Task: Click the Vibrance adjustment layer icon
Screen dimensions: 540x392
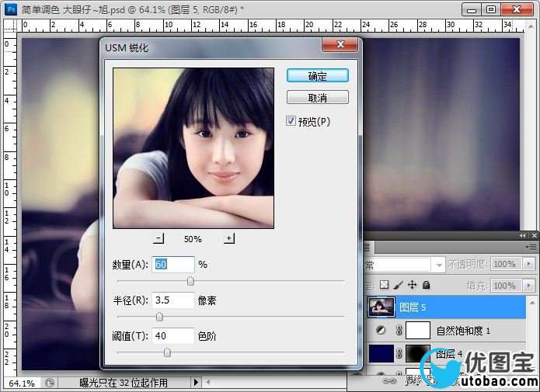Action: [381, 331]
